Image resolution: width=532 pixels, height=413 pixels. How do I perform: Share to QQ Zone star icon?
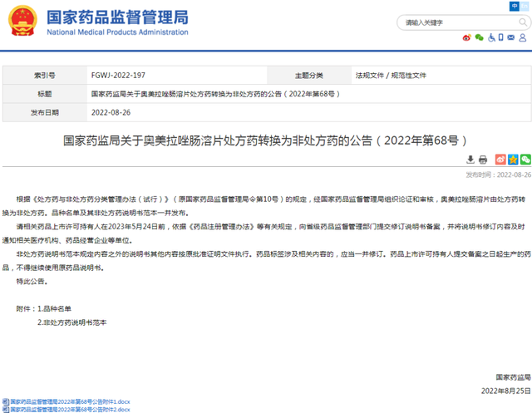coord(513,160)
